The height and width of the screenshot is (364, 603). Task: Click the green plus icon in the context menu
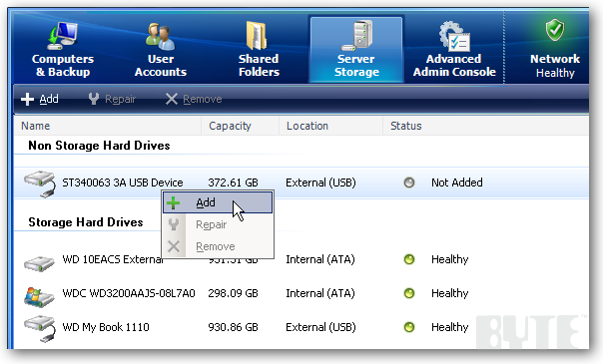(174, 202)
